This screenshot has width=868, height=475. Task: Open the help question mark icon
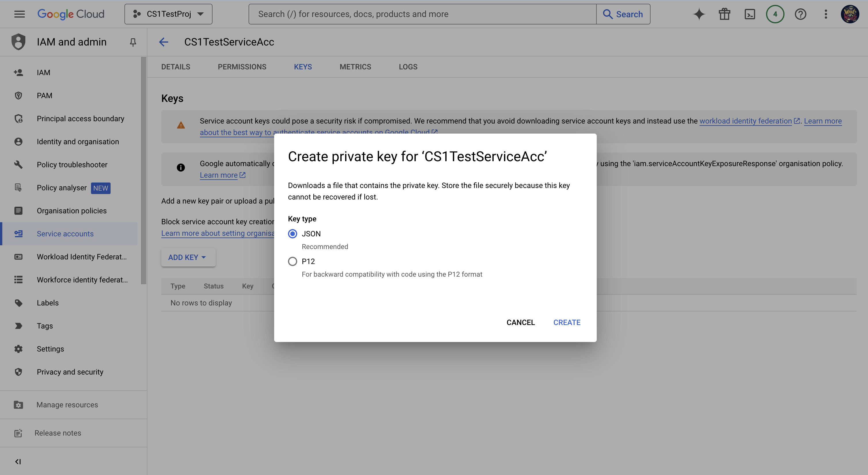(800, 14)
